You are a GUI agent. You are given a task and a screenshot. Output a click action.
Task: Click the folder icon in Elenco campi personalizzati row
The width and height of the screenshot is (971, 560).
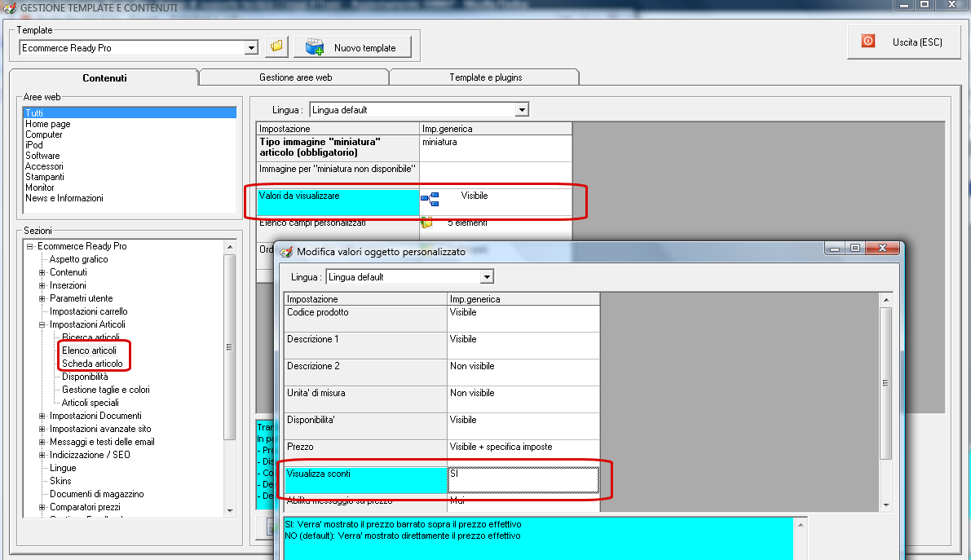pyautogui.click(x=426, y=223)
